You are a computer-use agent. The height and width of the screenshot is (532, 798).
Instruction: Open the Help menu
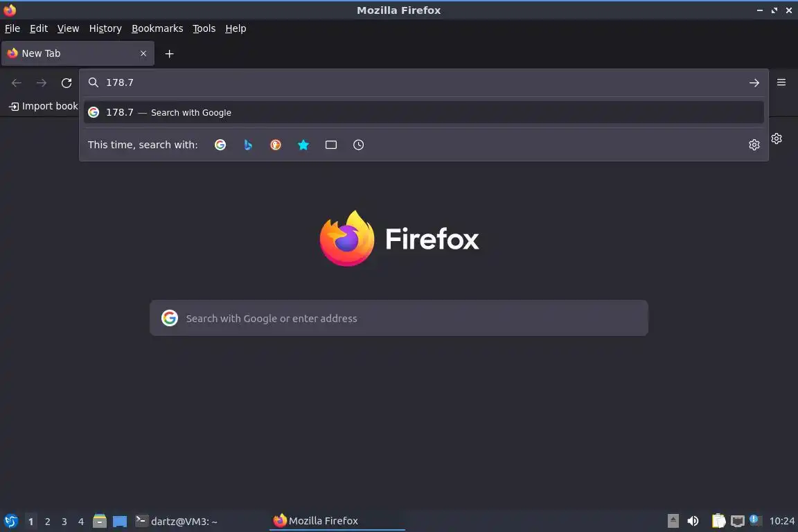click(236, 28)
